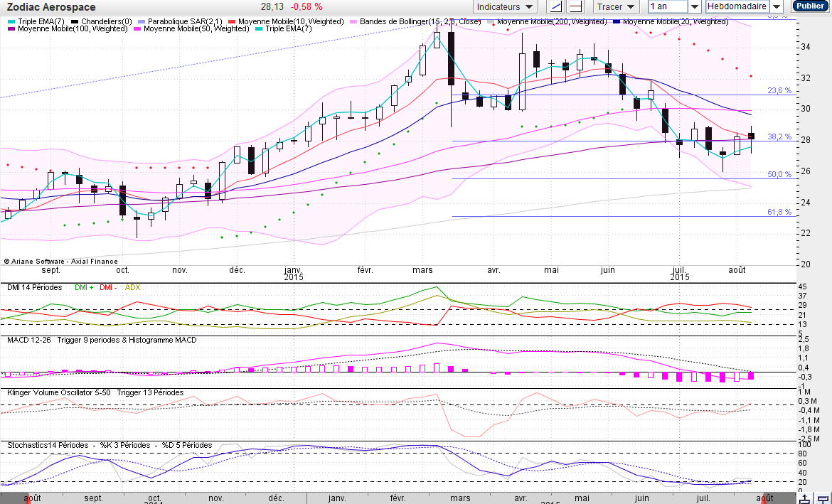
Task: Click the red DMI - legend label
Action: (108, 288)
